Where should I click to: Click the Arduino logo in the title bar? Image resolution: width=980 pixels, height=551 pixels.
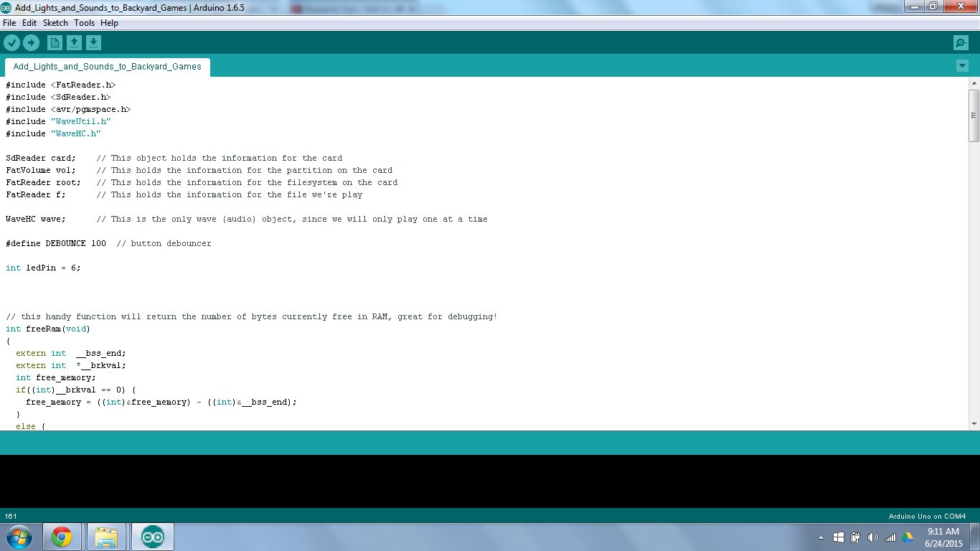click(x=6, y=7)
